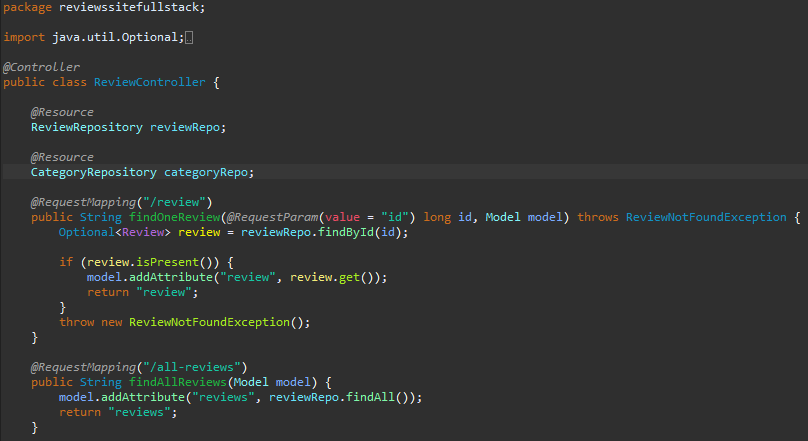Click the findById method call
The height and width of the screenshot is (441, 808).
coord(346,232)
